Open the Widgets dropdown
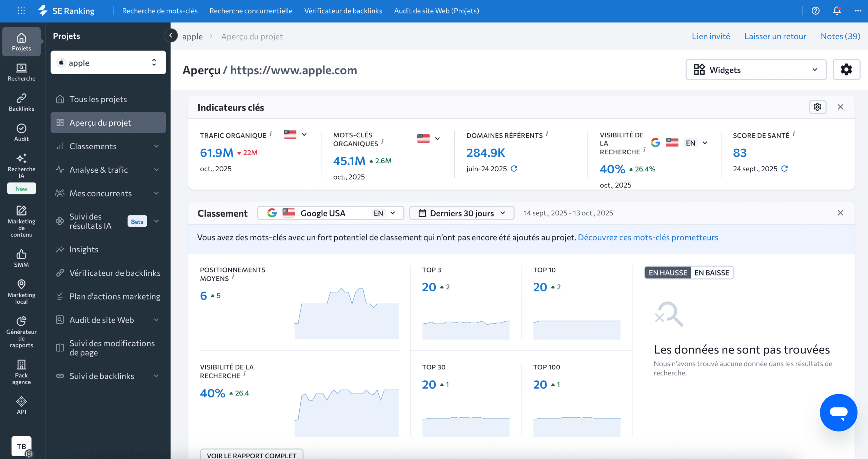Screen dimensions: 868x459 (756, 70)
